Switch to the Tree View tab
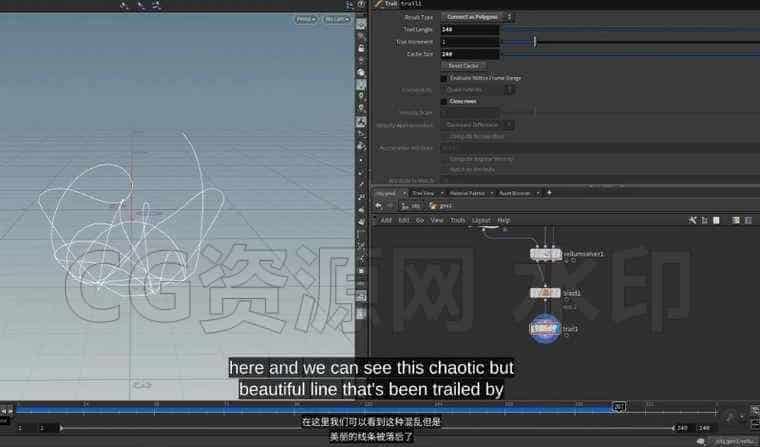Screen dimensions: 760x447 [423, 193]
